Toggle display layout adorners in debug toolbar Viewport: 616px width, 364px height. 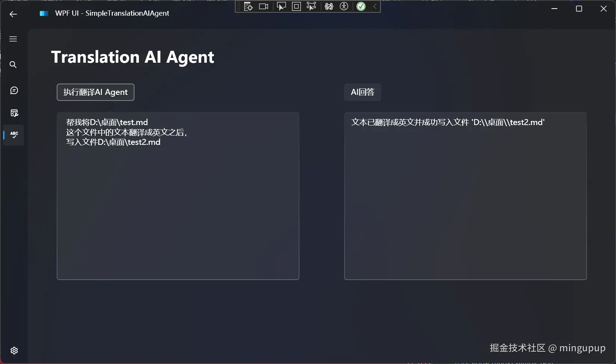coord(296,6)
